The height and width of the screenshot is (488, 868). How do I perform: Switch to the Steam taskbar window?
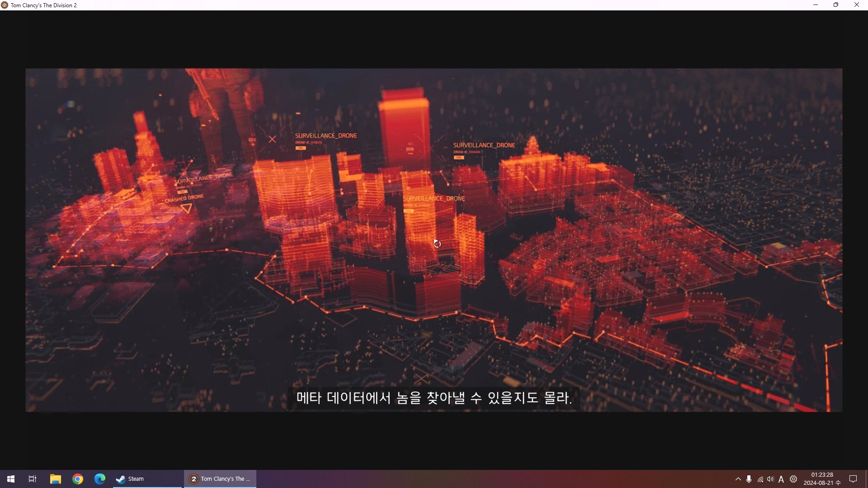point(147,479)
